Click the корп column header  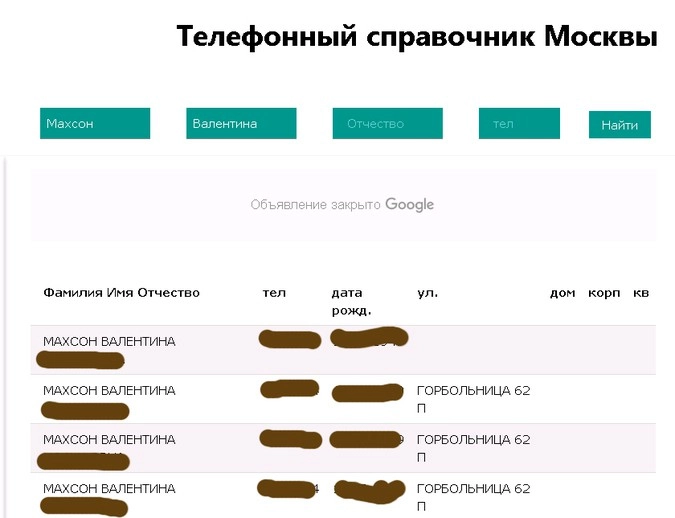click(604, 293)
